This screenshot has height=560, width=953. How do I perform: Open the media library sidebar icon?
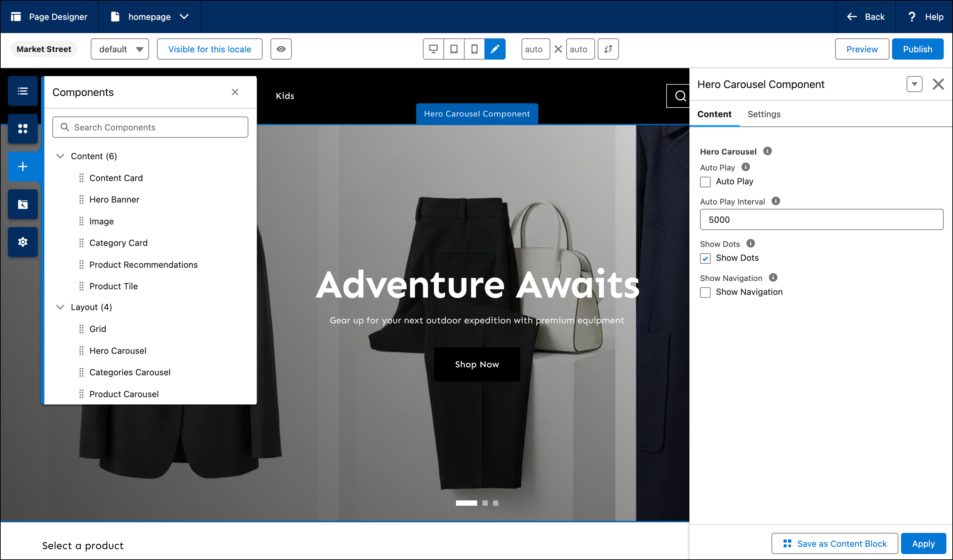pyautogui.click(x=23, y=205)
